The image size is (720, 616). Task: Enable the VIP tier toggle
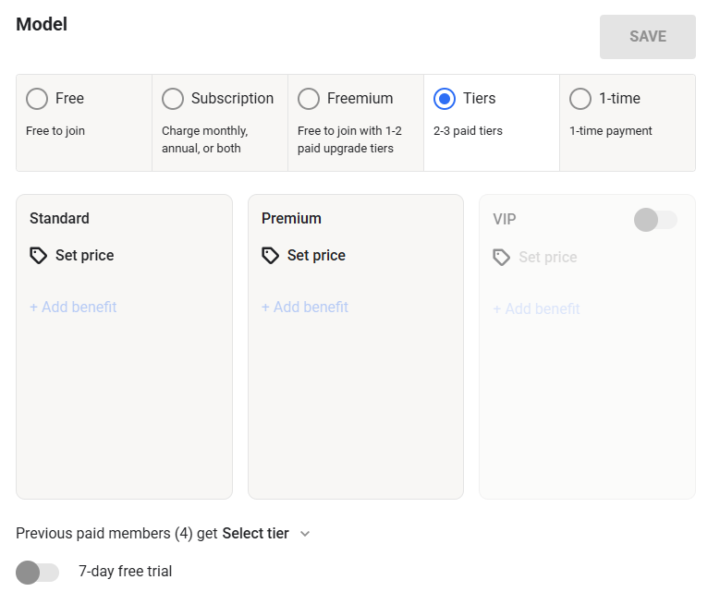pos(655,220)
